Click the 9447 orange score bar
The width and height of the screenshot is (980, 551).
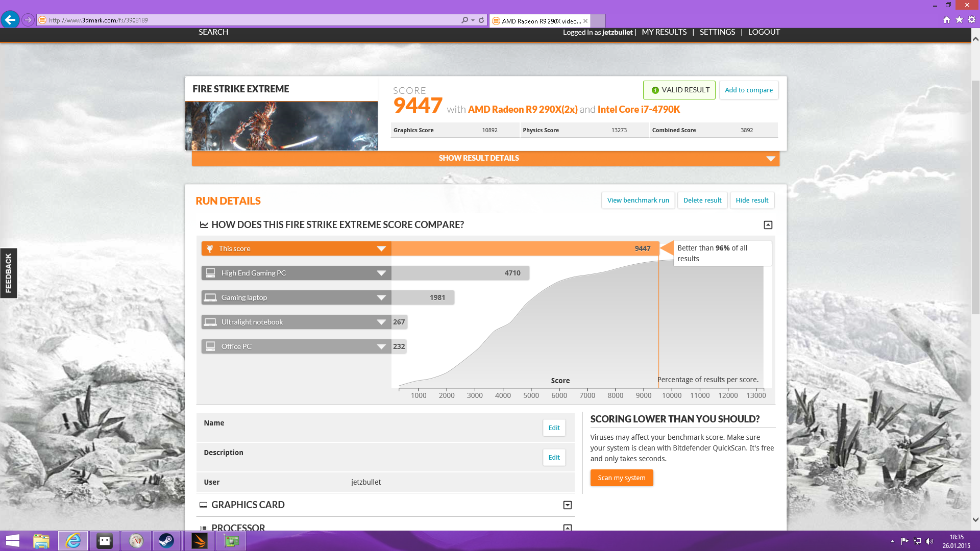click(525, 248)
